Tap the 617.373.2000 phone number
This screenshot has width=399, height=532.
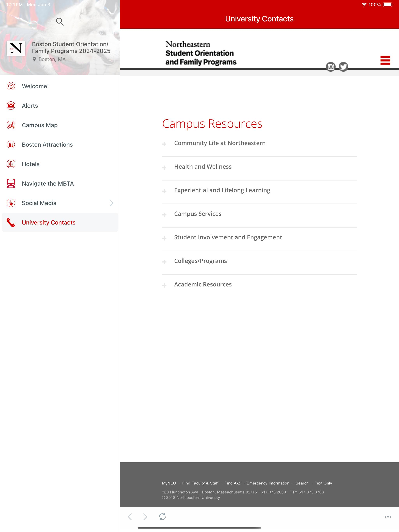[x=273, y=492]
